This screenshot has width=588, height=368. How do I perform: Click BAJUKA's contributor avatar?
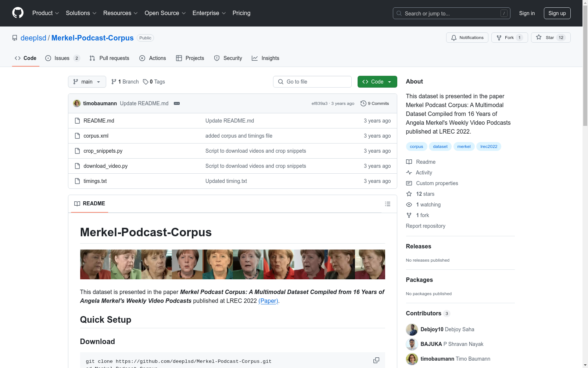(412, 344)
